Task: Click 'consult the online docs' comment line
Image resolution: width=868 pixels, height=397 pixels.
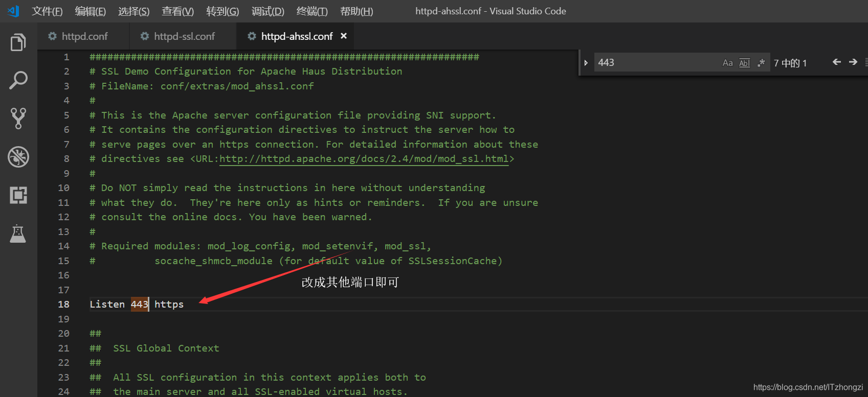Action: click(x=231, y=217)
